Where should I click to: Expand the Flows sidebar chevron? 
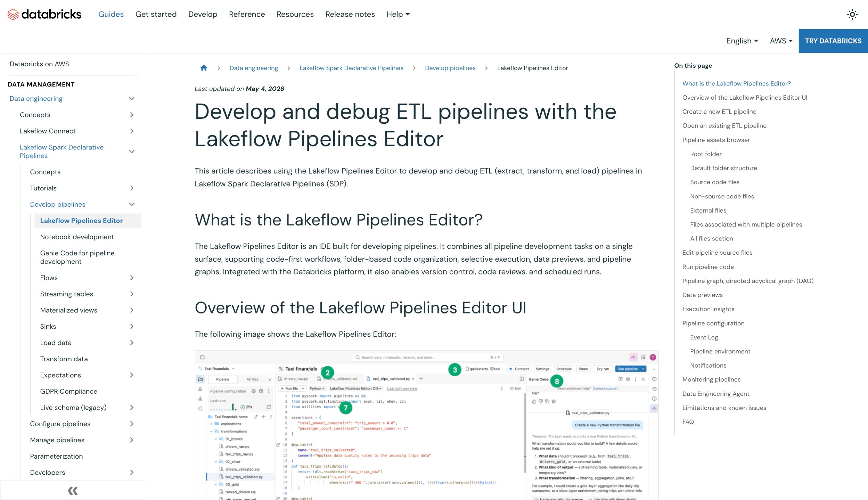(x=132, y=278)
